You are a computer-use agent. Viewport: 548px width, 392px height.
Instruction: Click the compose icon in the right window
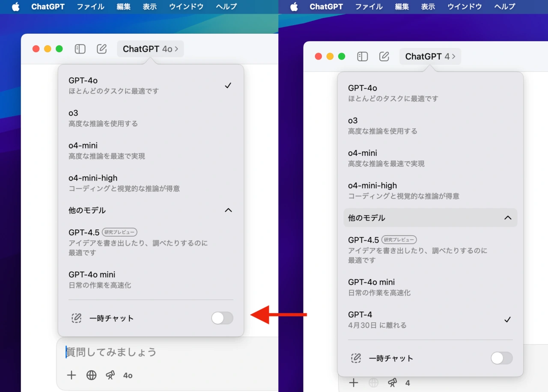pos(384,56)
